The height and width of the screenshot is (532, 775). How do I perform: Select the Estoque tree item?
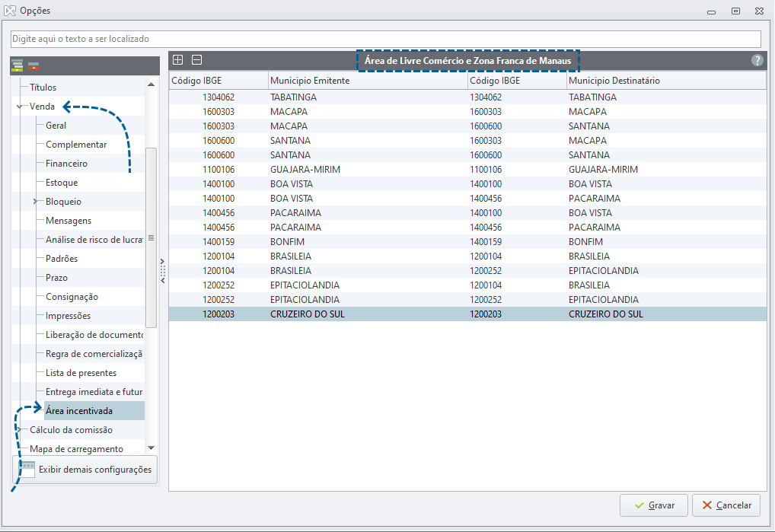[x=62, y=183]
